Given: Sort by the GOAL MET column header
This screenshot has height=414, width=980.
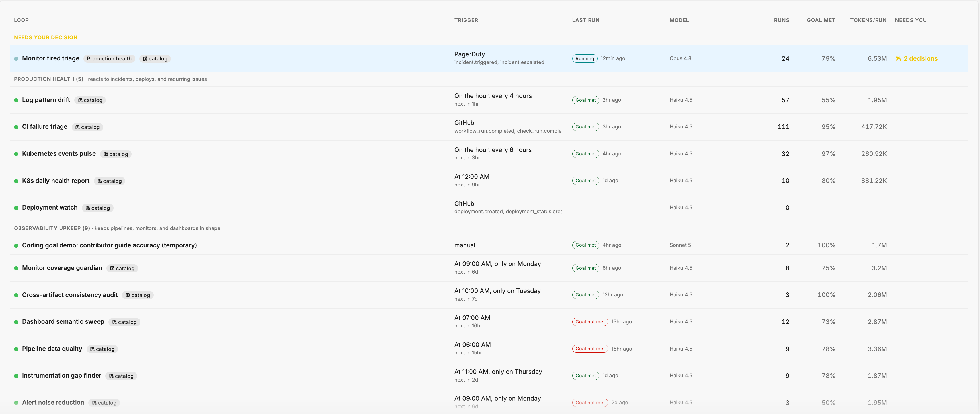Looking at the screenshot, I should coord(821,20).
